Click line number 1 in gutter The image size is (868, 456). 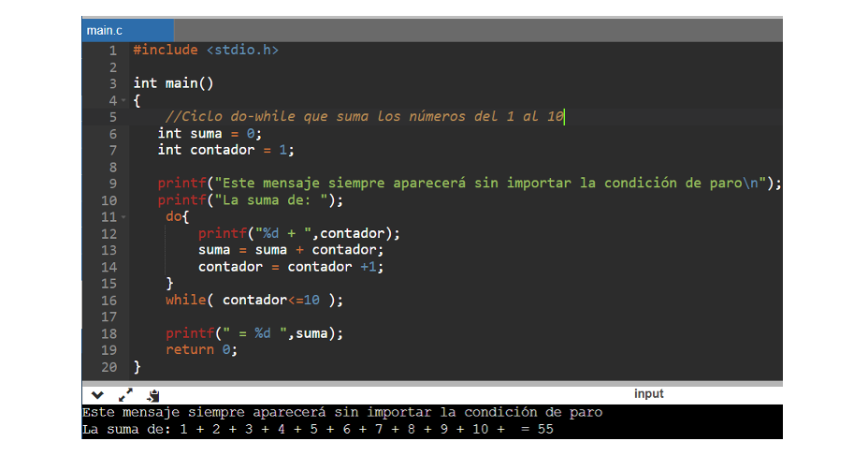coord(113,51)
